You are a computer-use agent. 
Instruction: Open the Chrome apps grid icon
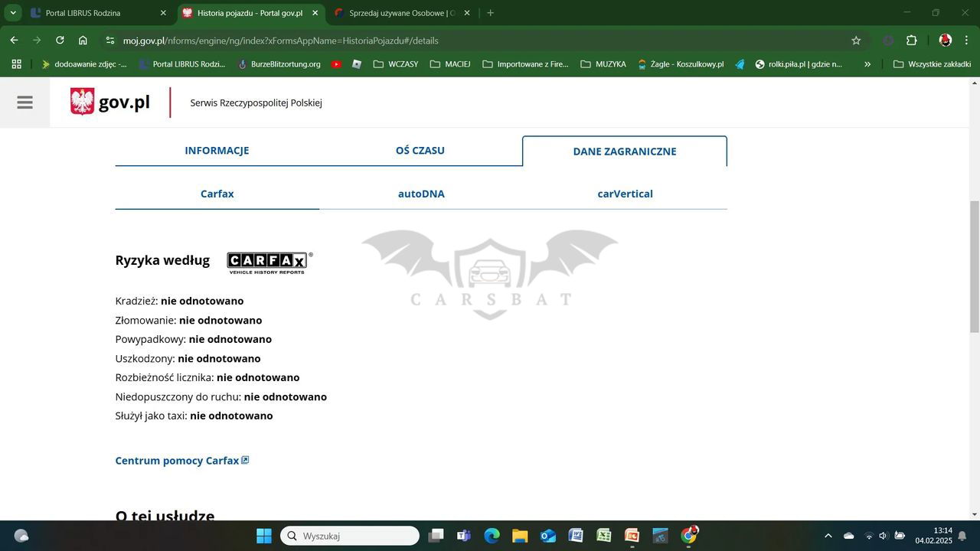tap(16, 64)
